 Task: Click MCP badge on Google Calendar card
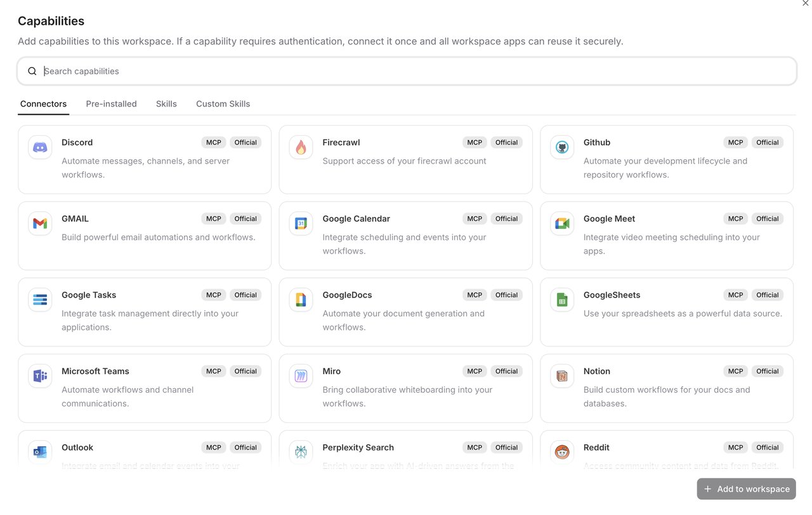[x=475, y=219]
